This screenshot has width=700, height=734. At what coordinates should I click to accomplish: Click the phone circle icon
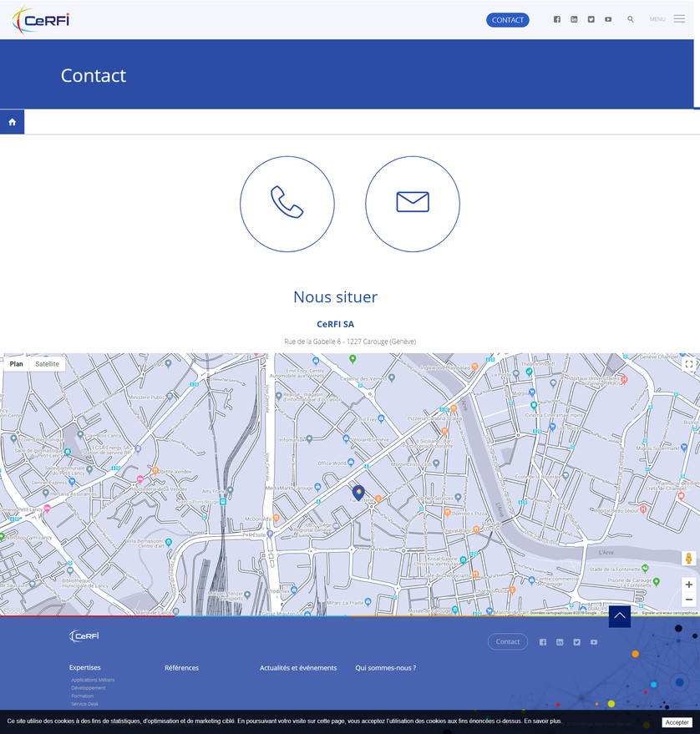[287, 204]
